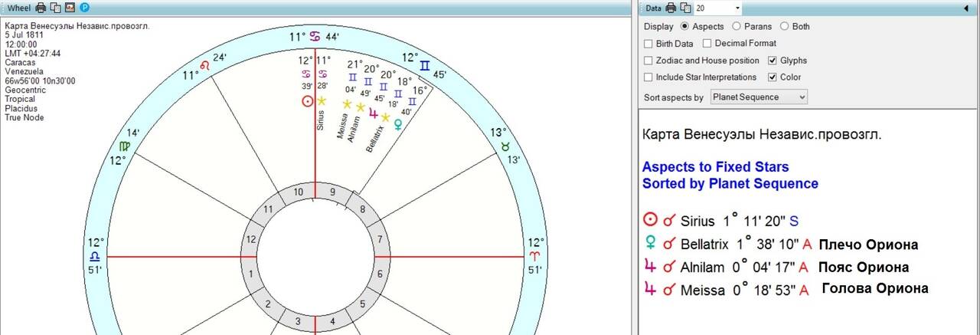
Task: Click the Sun glyph in the wheel
Action: pyautogui.click(x=308, y=100)
